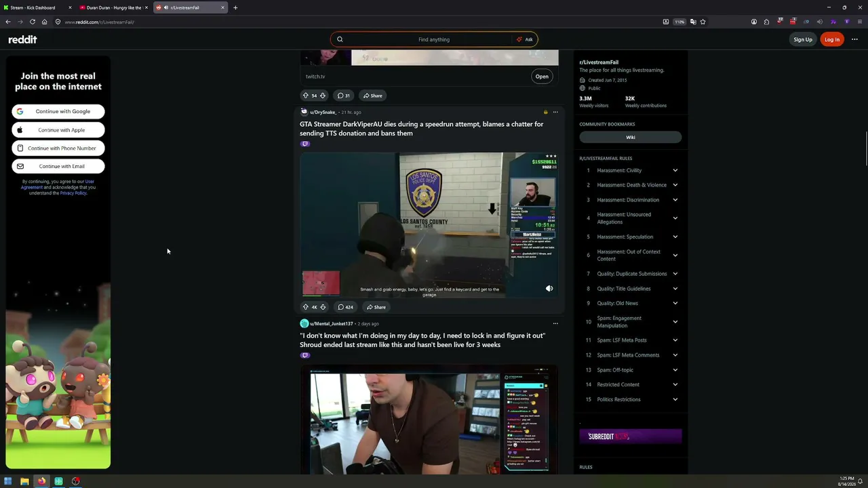Image resolution: width=868 pixels, height=488 pixels.
Task: Upvote the twitch.tv post with 54 votes
Action: pyautogui.click(x=305, y=96)
